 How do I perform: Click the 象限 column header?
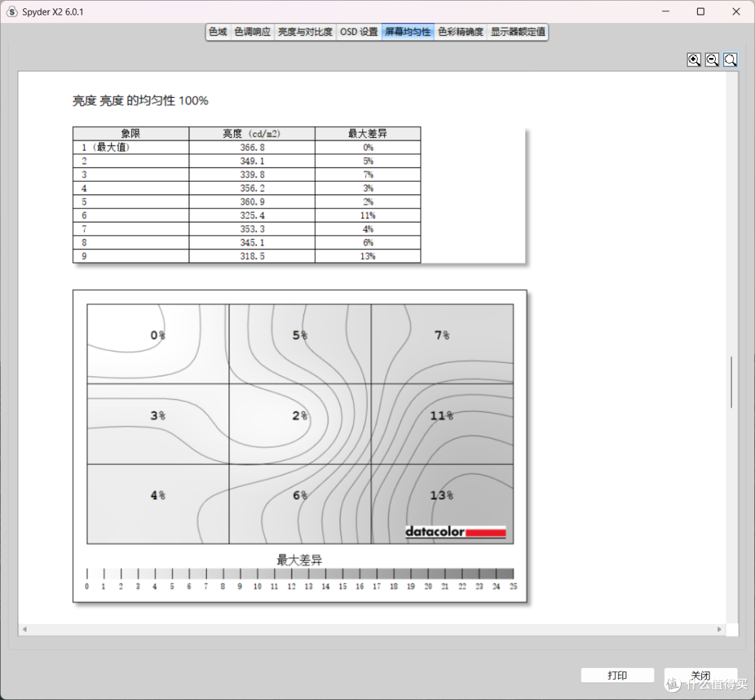[131, 134]
